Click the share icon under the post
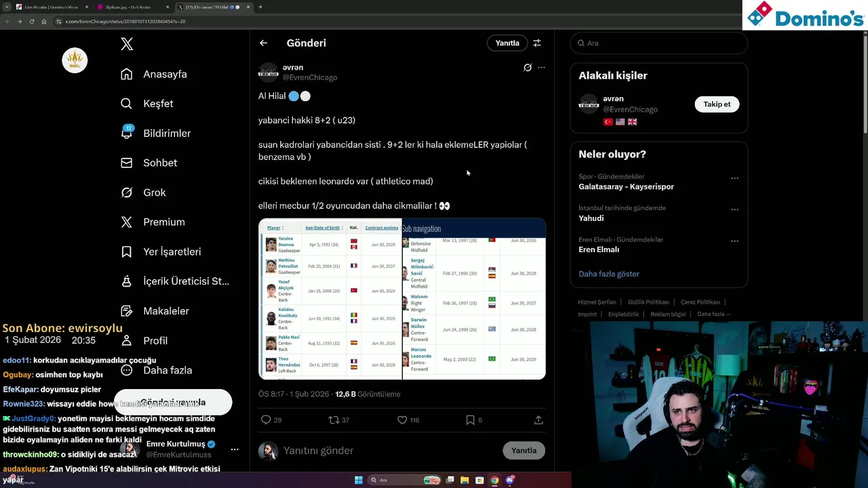 [x=538, y=420]
